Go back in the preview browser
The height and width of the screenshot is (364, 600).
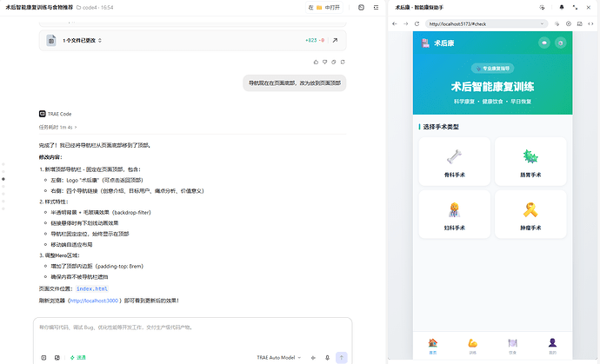395,23
